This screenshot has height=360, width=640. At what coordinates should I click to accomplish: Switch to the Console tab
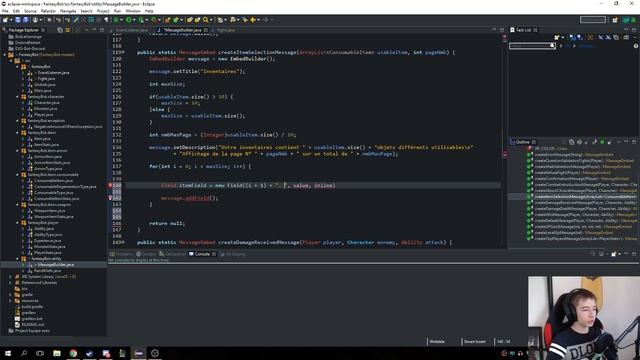(202, 254)
